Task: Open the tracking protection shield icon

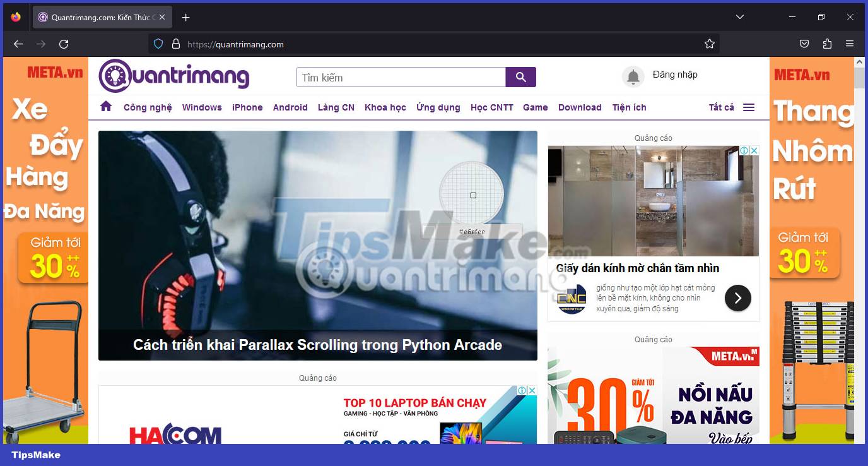Action: point(158,44)
